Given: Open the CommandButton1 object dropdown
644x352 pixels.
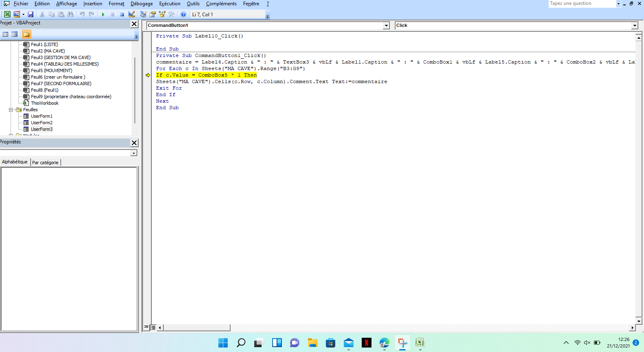Looking at the screenshot, I should [x=386, y=26].
